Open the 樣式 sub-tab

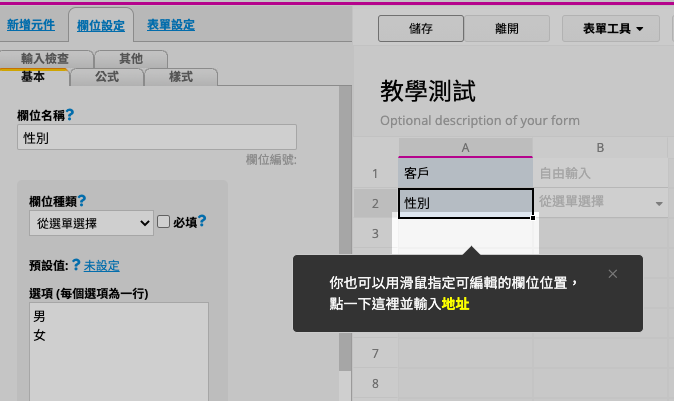coord(181,77)
